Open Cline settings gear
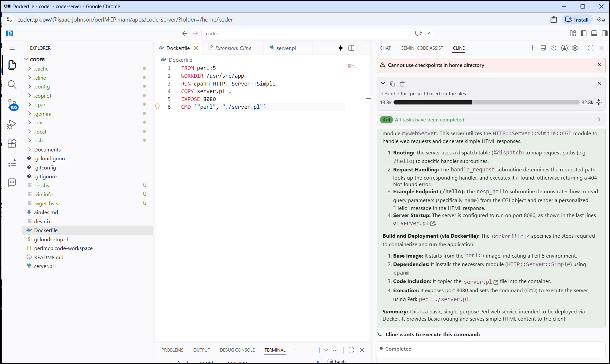Screen dimensions: 610x364 point(575,48)
